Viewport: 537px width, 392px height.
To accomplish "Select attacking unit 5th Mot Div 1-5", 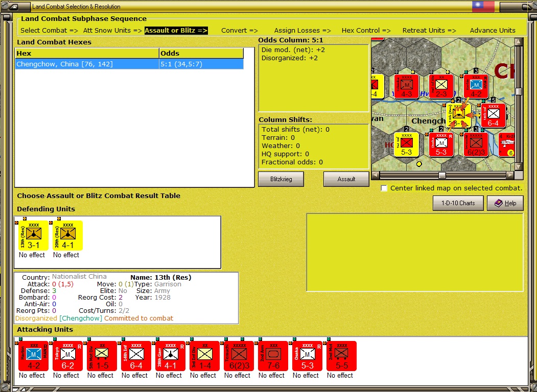I will (x=102, y=356).
